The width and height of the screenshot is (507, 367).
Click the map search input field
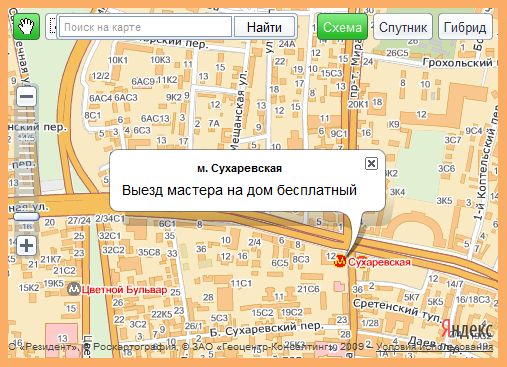point(145,27)
